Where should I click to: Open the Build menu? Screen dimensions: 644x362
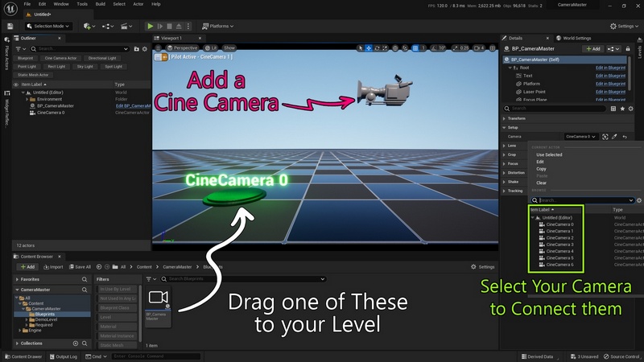(99, 4)
